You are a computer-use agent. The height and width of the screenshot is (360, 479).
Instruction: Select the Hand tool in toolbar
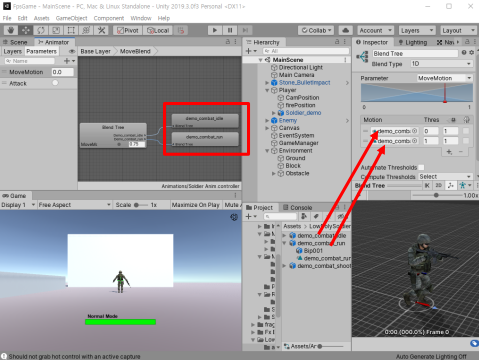point(11,30)
